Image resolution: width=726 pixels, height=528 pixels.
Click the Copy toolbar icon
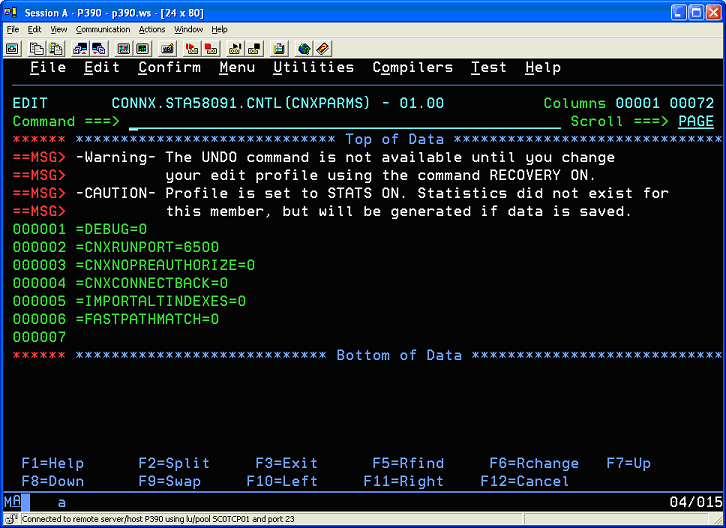(37, 49)
